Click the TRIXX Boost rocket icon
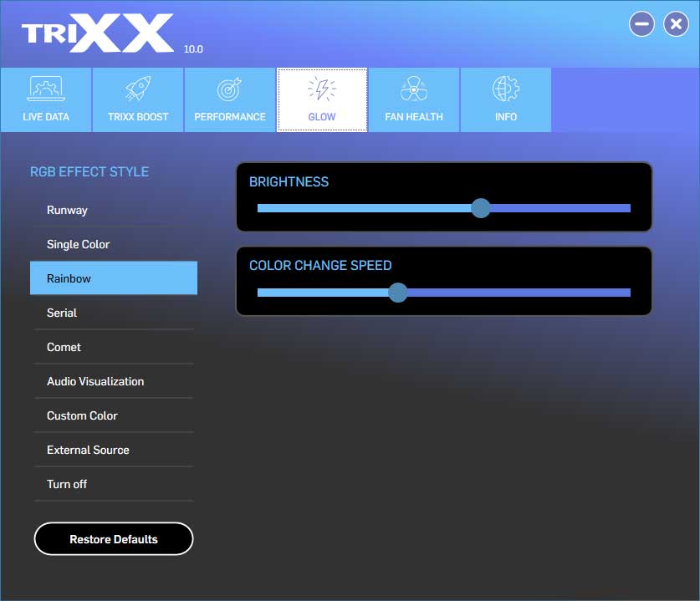700x601 pixels. [138, 89]
